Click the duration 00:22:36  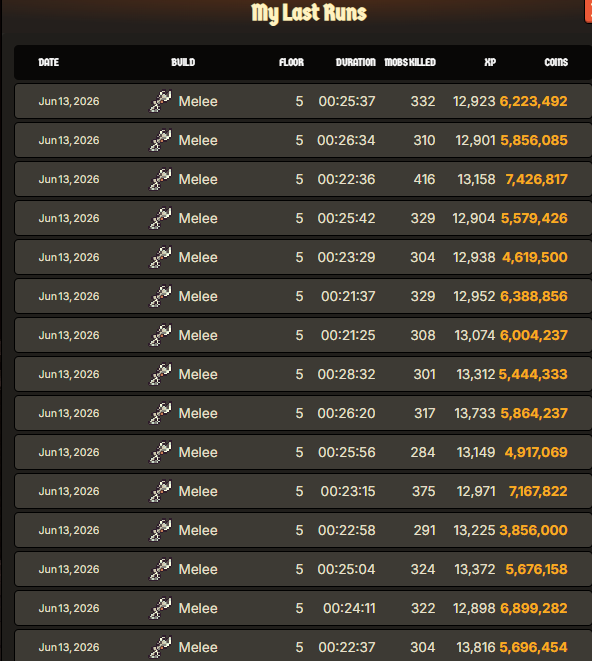pos(346,179)
